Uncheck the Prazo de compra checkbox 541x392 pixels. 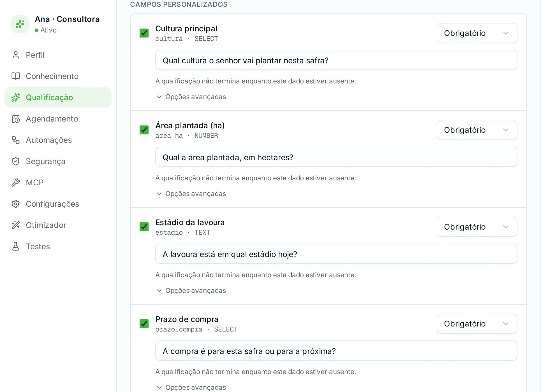pyautogui.click(x=144, y=324)
